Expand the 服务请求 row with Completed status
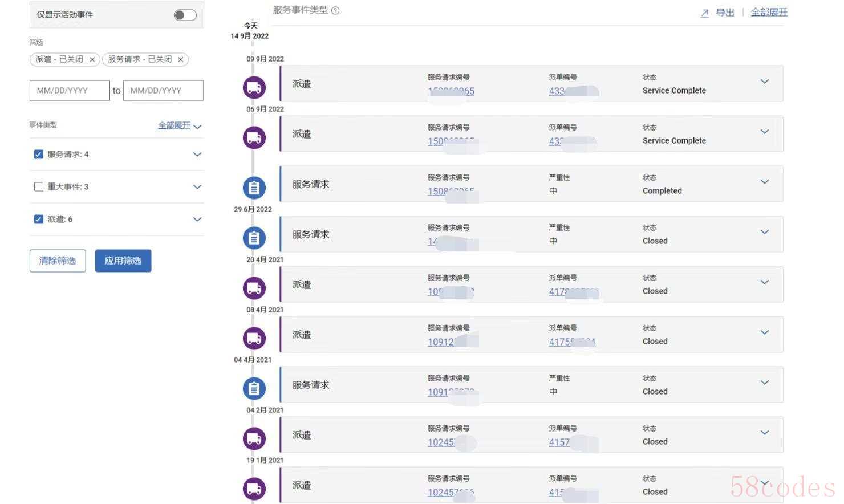 click(x=765, y=182)
